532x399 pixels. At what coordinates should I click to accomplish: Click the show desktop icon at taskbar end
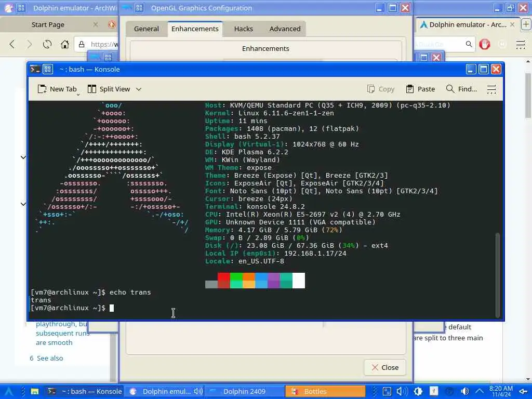(523, 392)
